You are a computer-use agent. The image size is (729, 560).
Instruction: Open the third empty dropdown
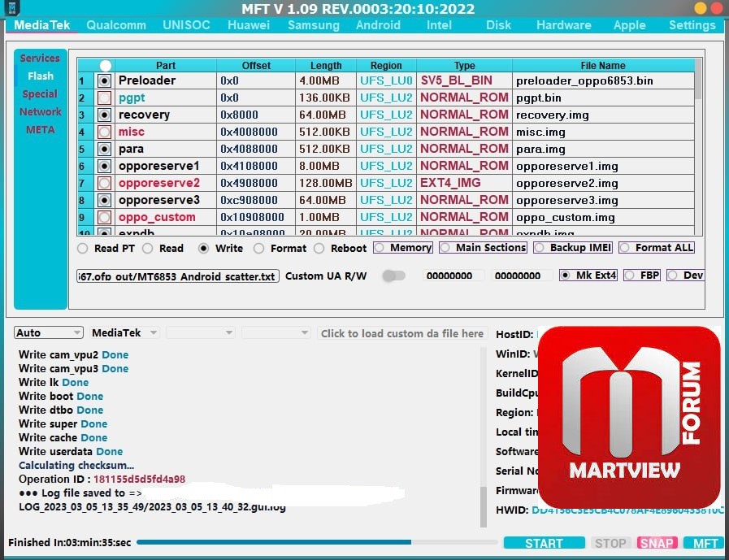pyautogui.click(x=200, y=332)
